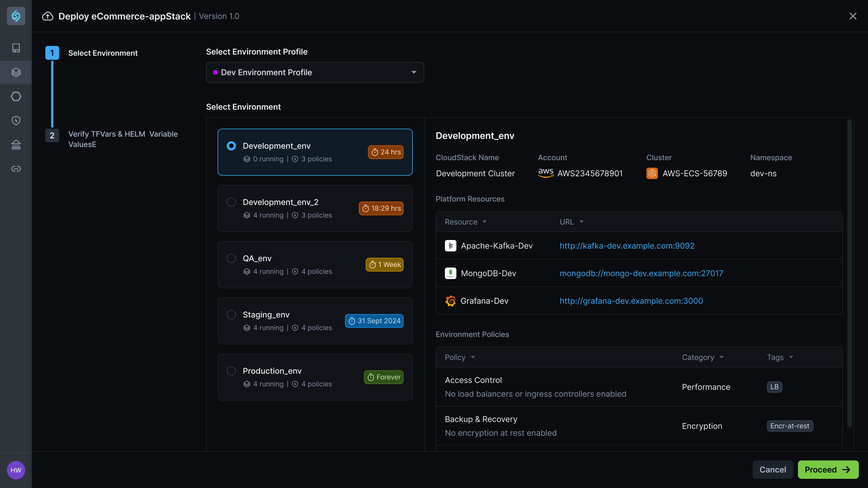
Task: Click the HW user avatar
Action: tap(16, 470)
